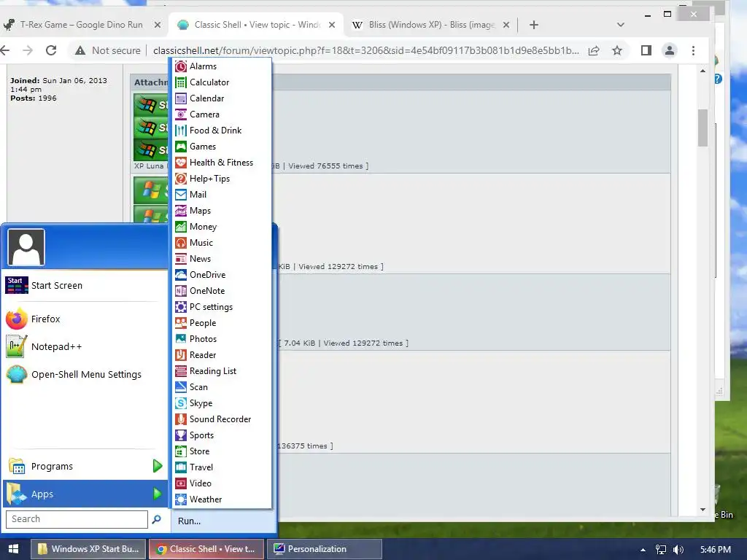Open the Video app icon
The width and height of the screenshot is (747, 560).
pyautogui.click(x=181, y=483)
